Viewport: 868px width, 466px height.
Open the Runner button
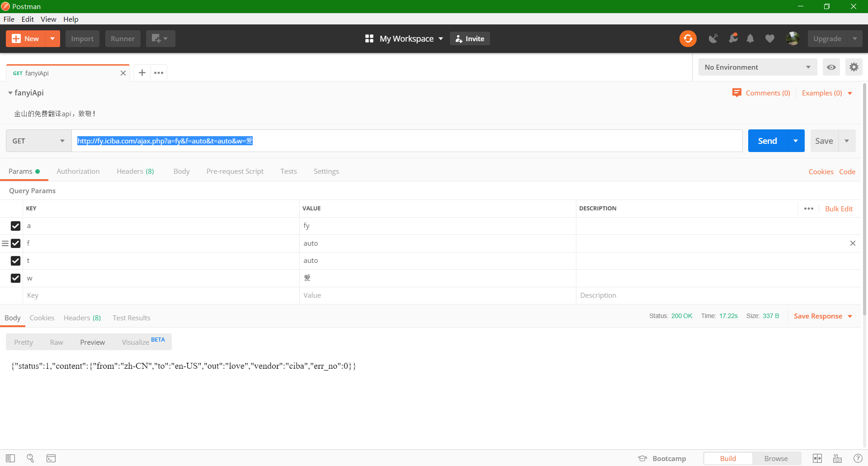(123, 38)
